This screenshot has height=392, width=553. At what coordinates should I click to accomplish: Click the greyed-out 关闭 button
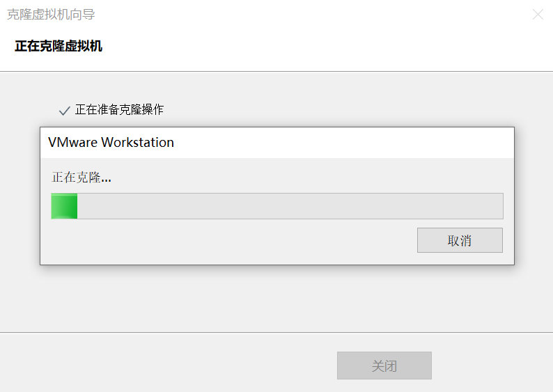[384, 366]
